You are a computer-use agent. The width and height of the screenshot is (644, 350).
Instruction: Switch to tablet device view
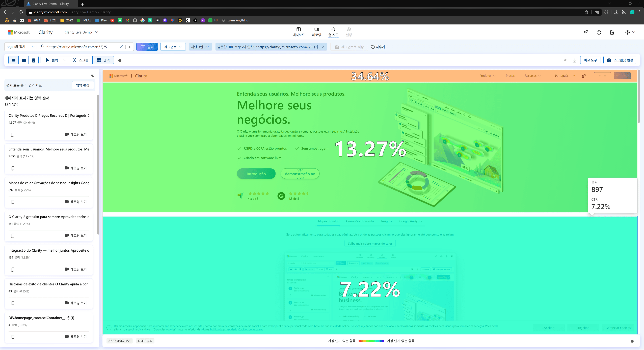pyautogui.click(x=23, y=60)
